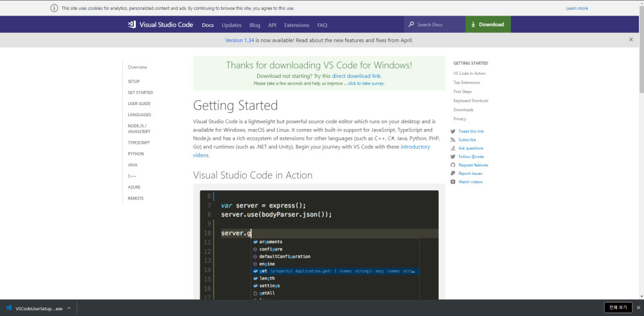Click the icon beside Ask questions
The image size is (644, 316).
[453, 148]
